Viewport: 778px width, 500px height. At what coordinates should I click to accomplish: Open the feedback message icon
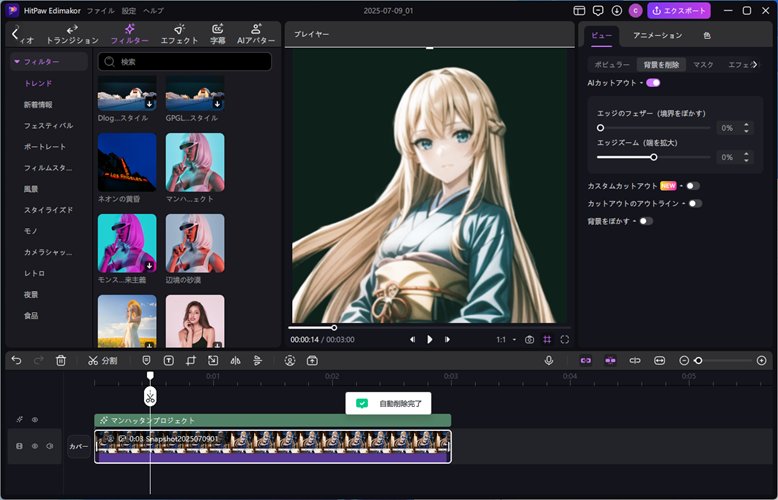598,10
